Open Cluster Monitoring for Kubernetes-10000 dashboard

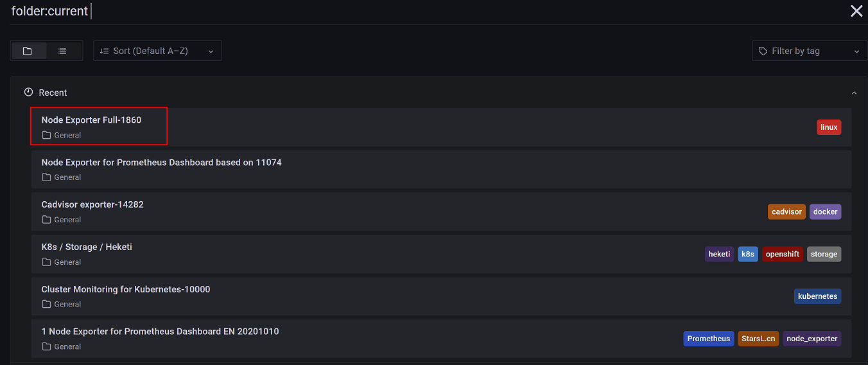(126, 289)
